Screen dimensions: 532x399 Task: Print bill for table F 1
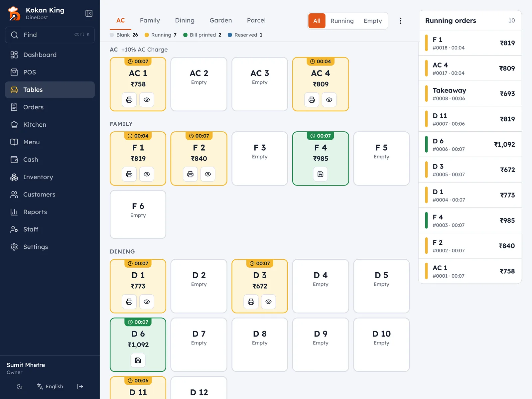point(129,174)
